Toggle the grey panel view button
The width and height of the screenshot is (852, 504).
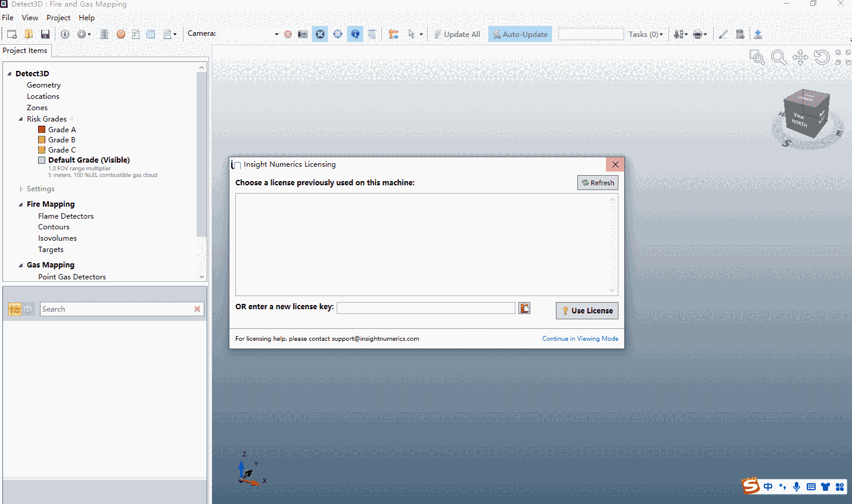[x=372, y=34]
